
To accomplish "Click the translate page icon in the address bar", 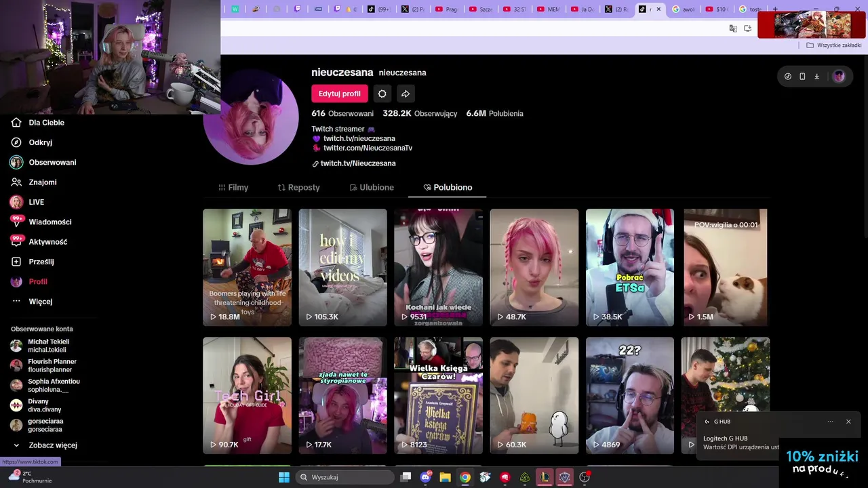I will (733, 28).
